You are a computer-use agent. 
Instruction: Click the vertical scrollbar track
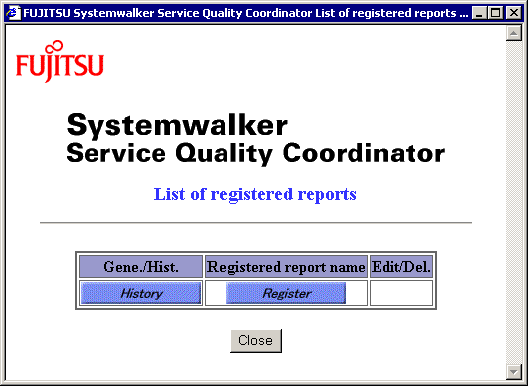point(514,202)
